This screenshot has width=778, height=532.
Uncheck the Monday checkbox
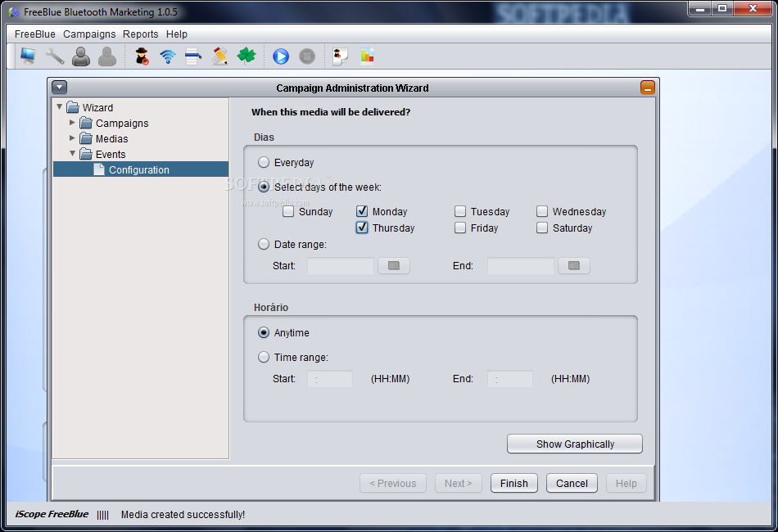click(362, 212)
